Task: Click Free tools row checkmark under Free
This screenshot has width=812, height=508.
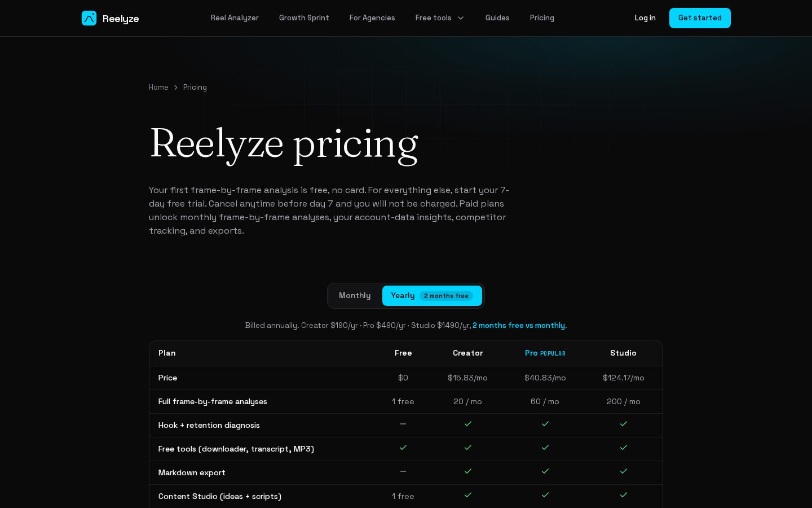Action: [403, 448]
